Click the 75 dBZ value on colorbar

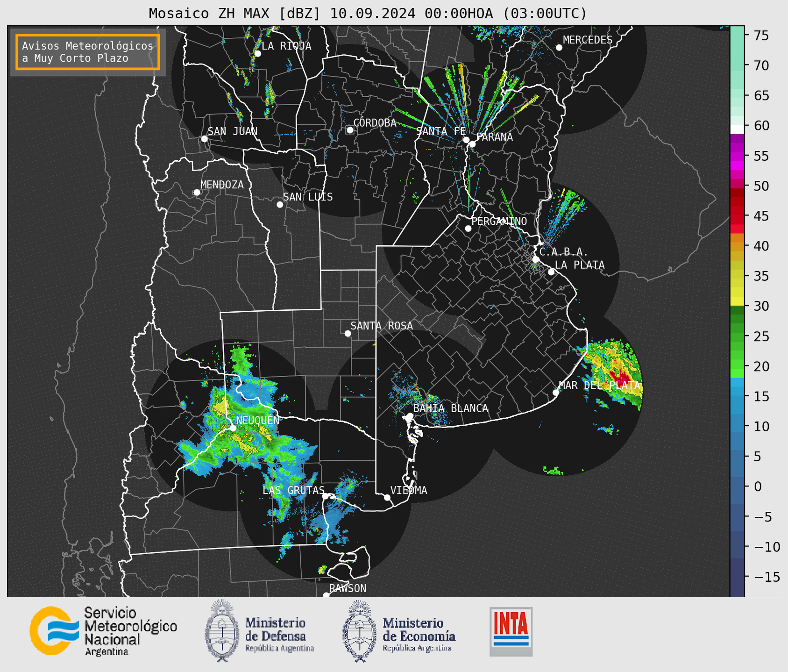pos(760,36)
